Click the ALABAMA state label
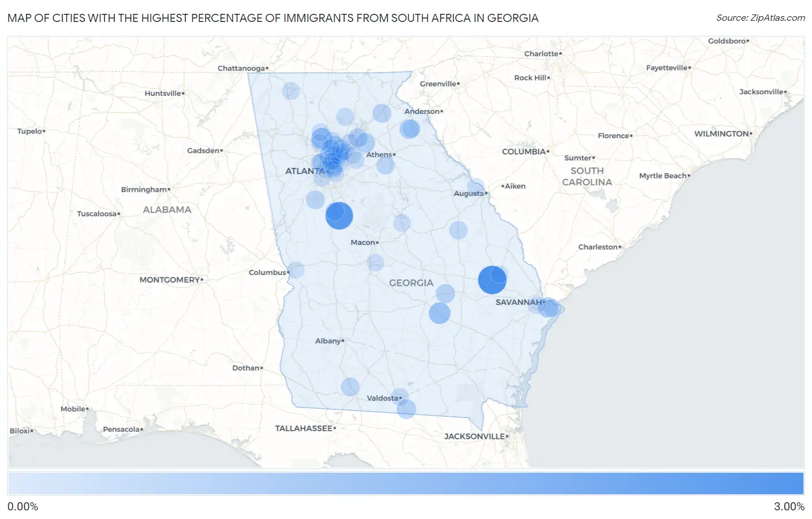The image size is (812, 519). coord(167,210)
